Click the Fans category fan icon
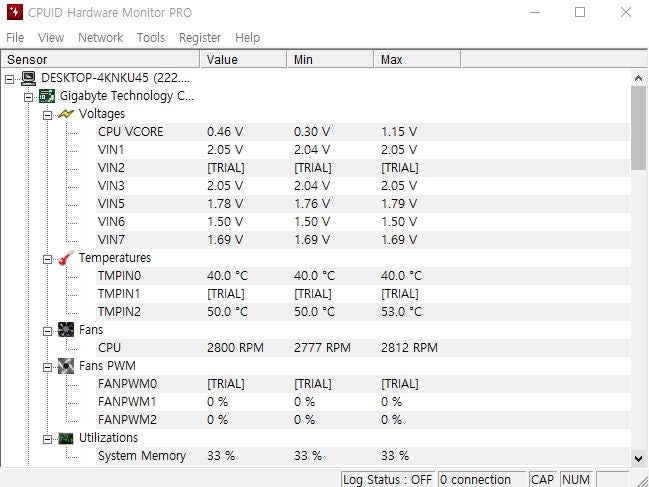 click(x=66, y=330)
